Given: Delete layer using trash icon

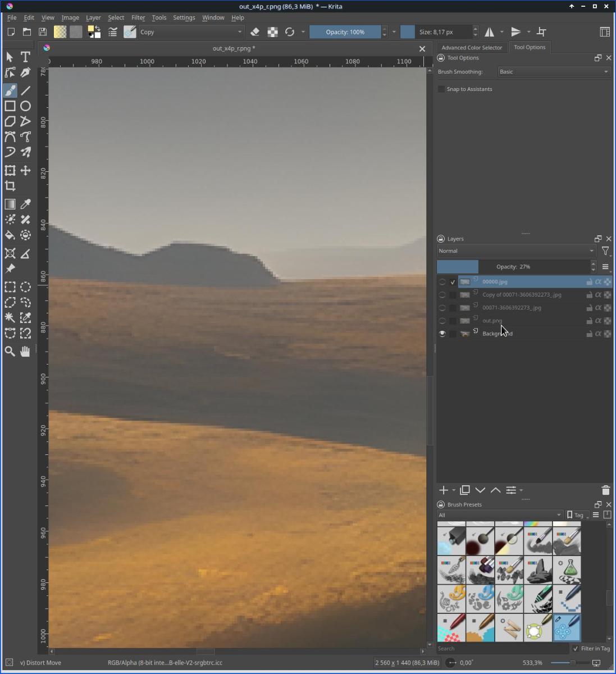Looking at the screenshot, I should (605, 490).
